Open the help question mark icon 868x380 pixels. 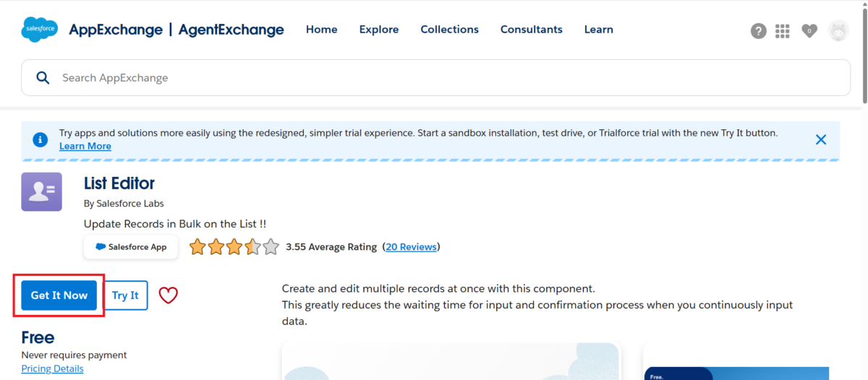pos(758,31)
